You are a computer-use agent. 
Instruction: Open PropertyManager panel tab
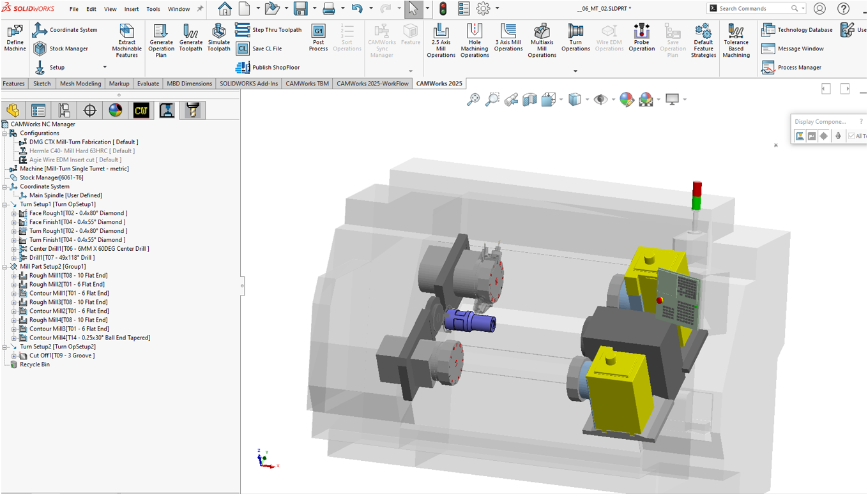[x=38, y=110]
